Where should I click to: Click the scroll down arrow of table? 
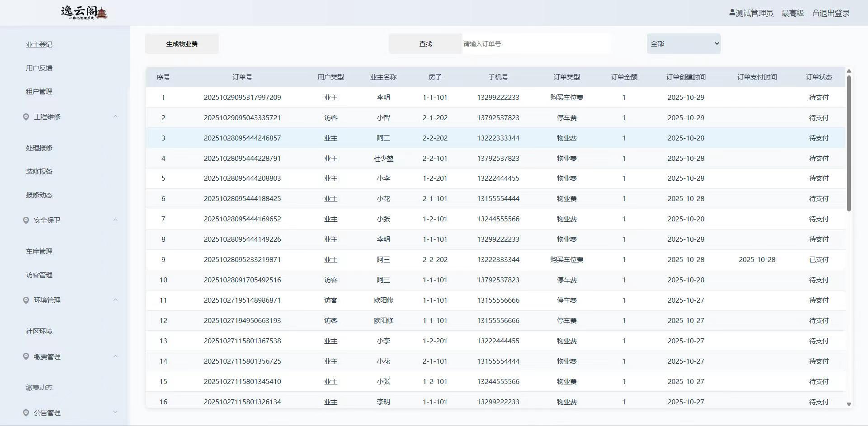[849, 404]
